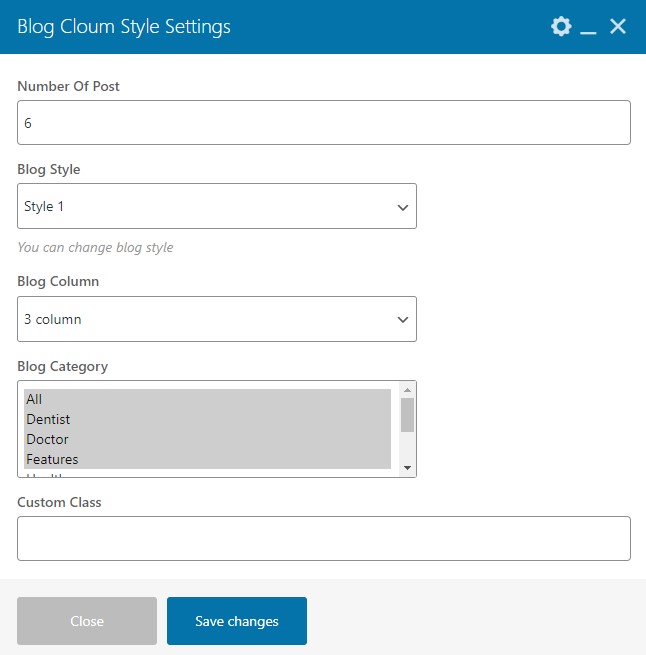Click category list scroll down arrow
Image resolution: width=646 pixels, height=655 pixels.
[x=407, y=468]
